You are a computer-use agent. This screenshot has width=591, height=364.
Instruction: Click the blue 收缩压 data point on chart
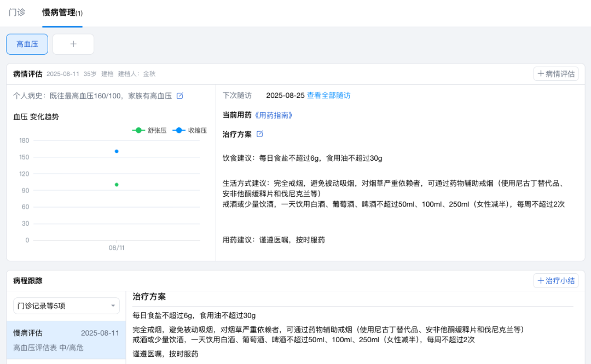pyautogui.click(x=117, y=151)
